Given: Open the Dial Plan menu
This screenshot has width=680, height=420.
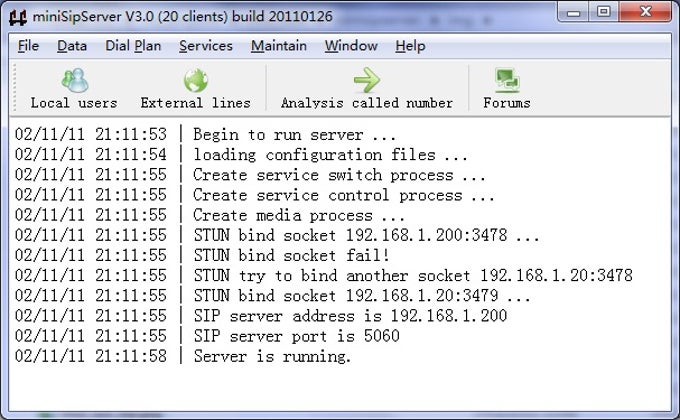Looking at the screenshot, I should (132, 46).
